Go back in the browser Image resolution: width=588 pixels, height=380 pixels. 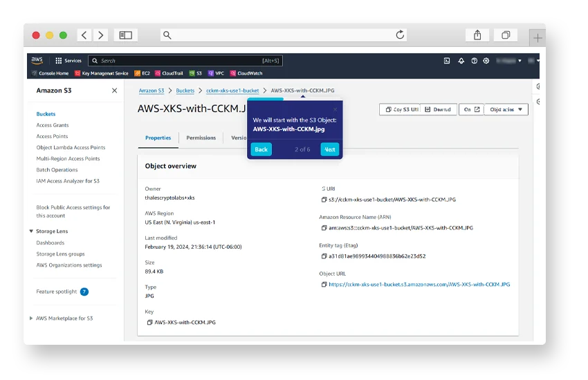tap(84, 35)
